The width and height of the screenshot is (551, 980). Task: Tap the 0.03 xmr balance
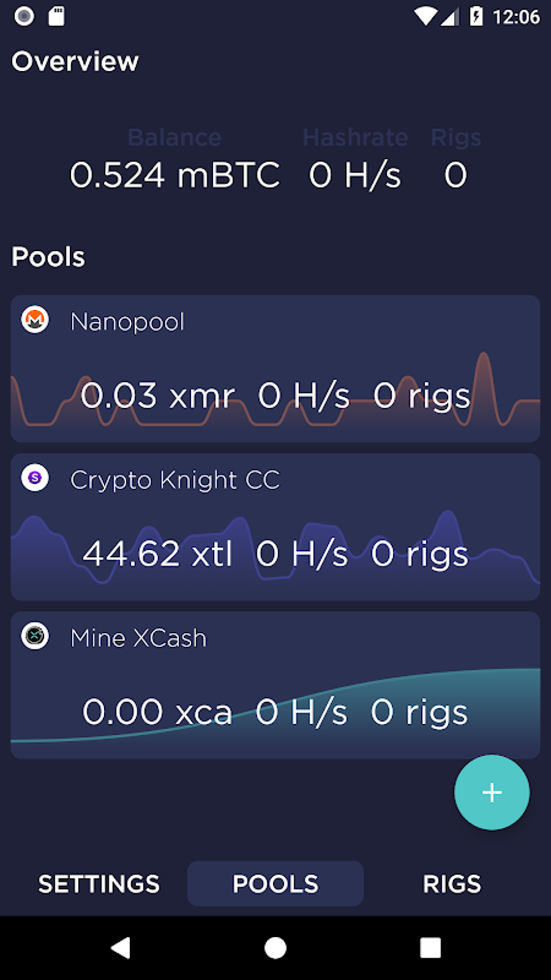[157, 396]
